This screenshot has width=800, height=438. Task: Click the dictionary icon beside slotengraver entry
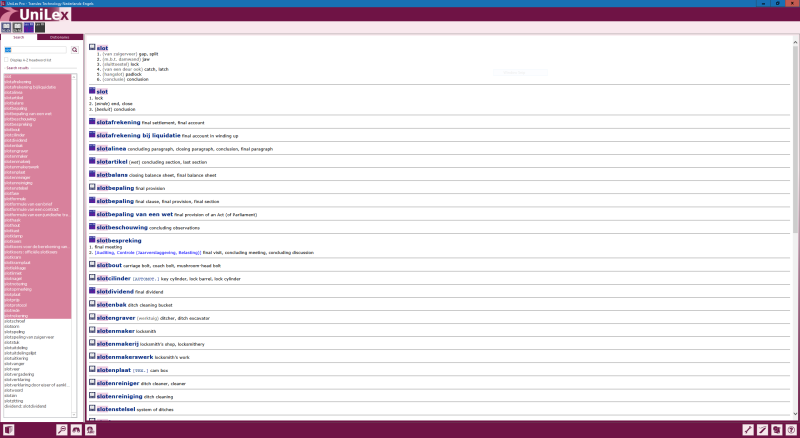(92, 317)
